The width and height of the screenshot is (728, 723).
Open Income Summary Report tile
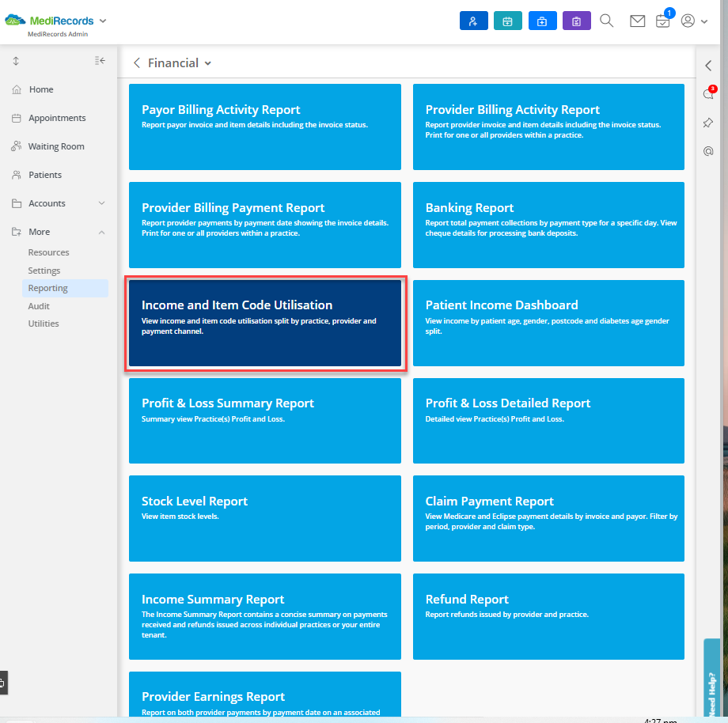pyautogui.click(x=264, y=617)
